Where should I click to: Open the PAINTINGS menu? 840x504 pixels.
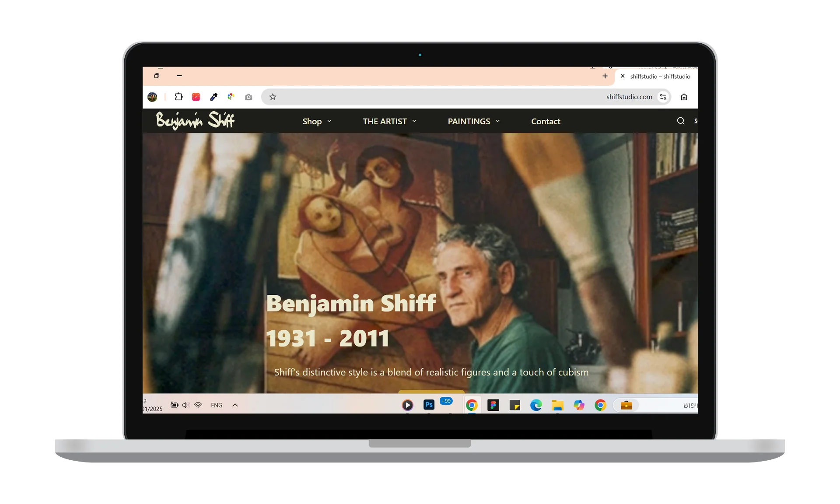(469, 121)
